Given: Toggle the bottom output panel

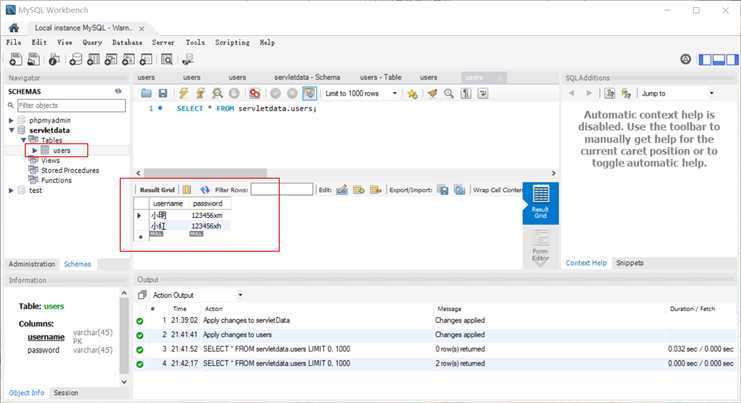Looking at the screenshot, I should pyautogui.click(x=719, y=60).
